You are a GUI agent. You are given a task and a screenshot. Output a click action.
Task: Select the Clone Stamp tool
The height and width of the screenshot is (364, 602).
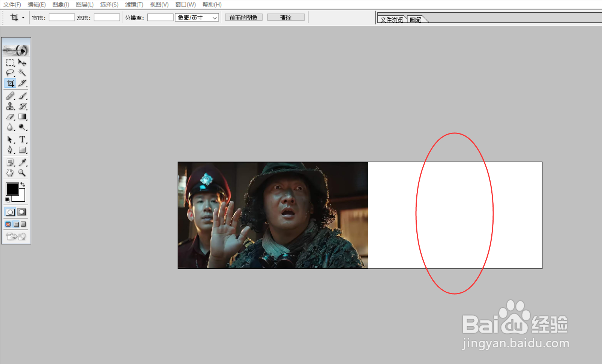10,106
